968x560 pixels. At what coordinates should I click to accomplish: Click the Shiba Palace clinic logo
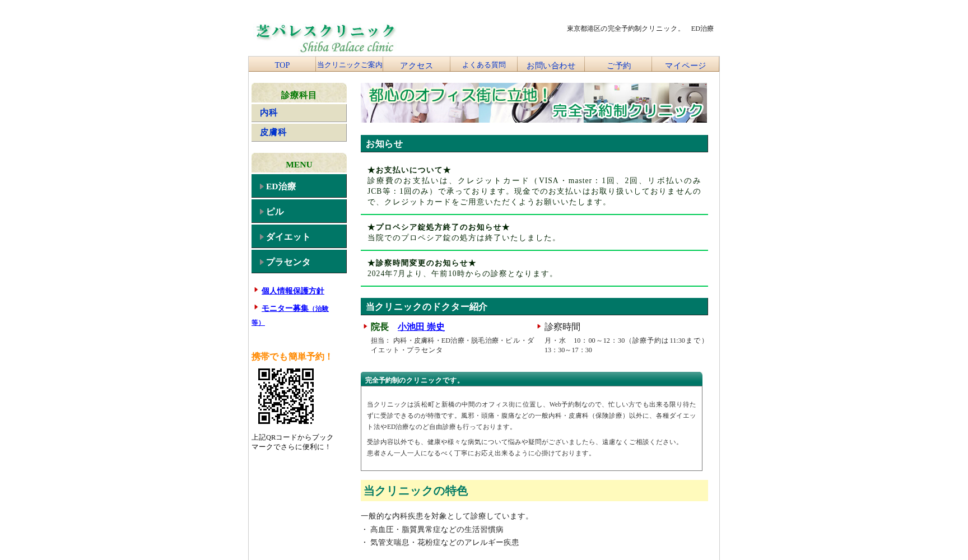(325, 38)
